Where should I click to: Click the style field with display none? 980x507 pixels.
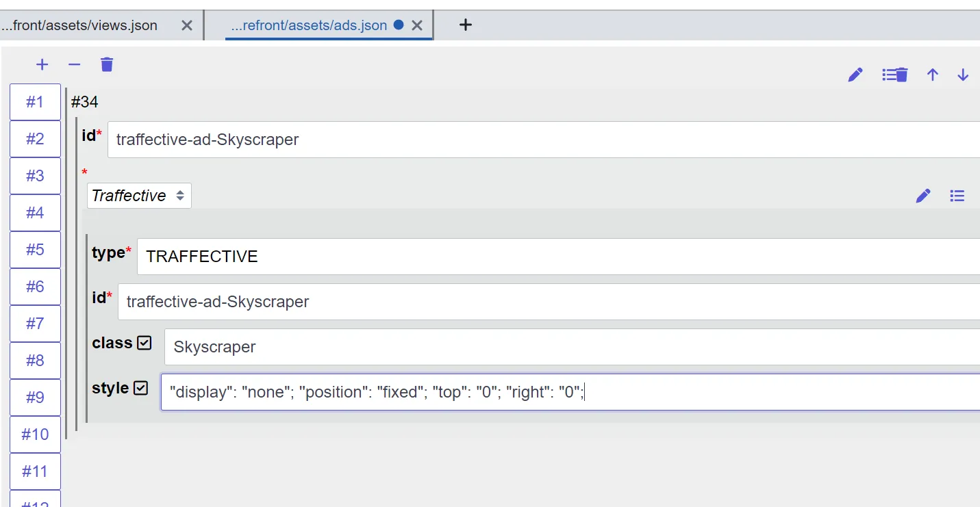[x=570, y=392]
